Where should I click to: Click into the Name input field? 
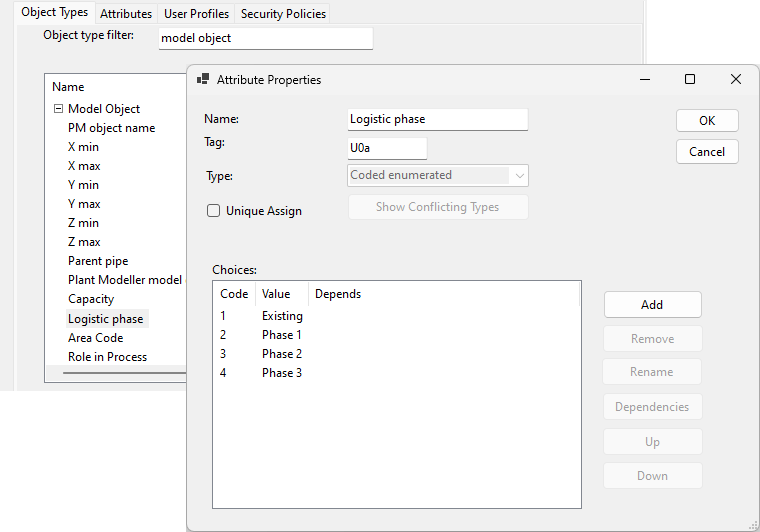[437, 119]
